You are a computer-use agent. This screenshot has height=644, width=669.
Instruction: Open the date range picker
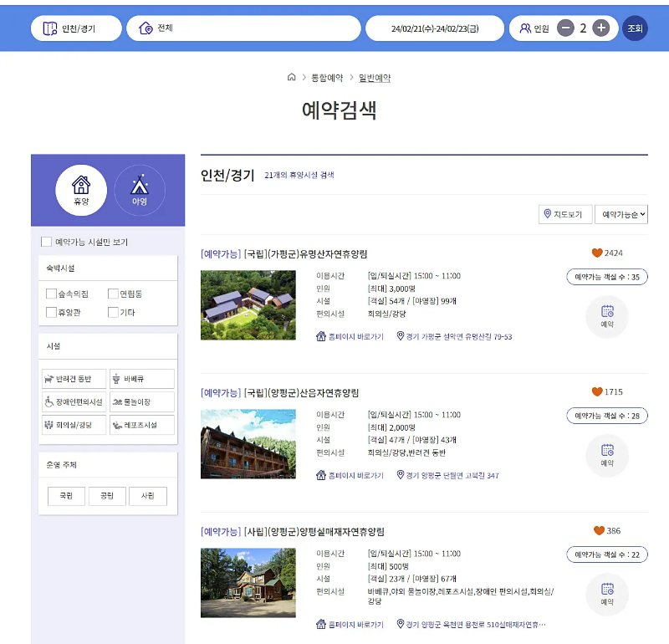click(434, 28)
